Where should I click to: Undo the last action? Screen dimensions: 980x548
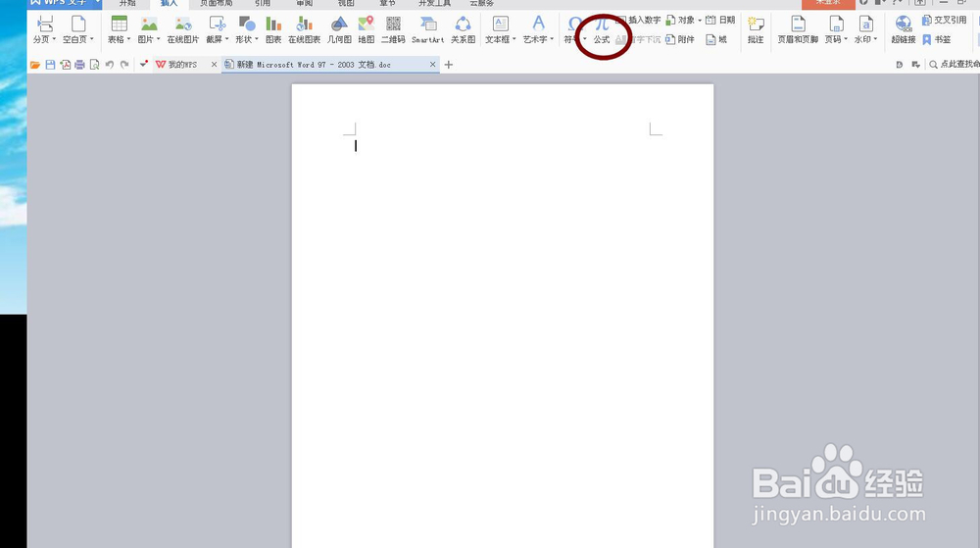110,65
